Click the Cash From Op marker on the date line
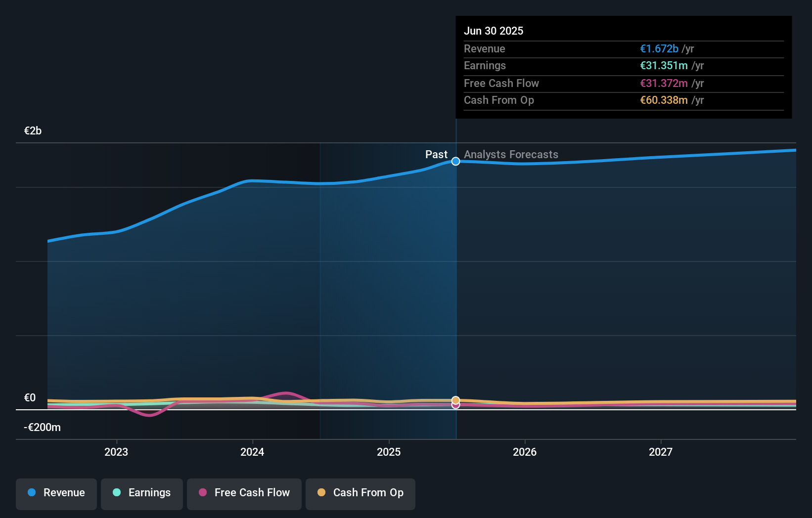The image size is (812, 518). coord(455,399)
